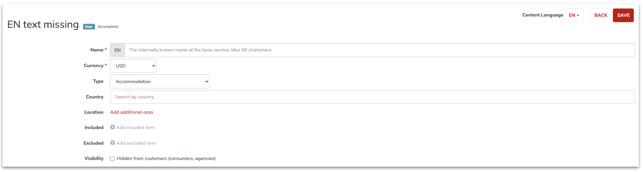Click the Hidden from customers label text

point(166,159)
